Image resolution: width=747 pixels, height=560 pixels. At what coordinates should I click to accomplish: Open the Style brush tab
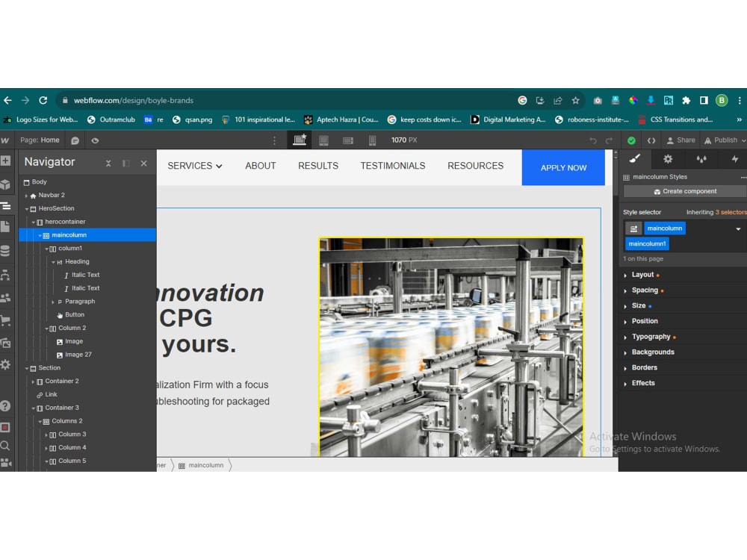click(x=634, y=159)
